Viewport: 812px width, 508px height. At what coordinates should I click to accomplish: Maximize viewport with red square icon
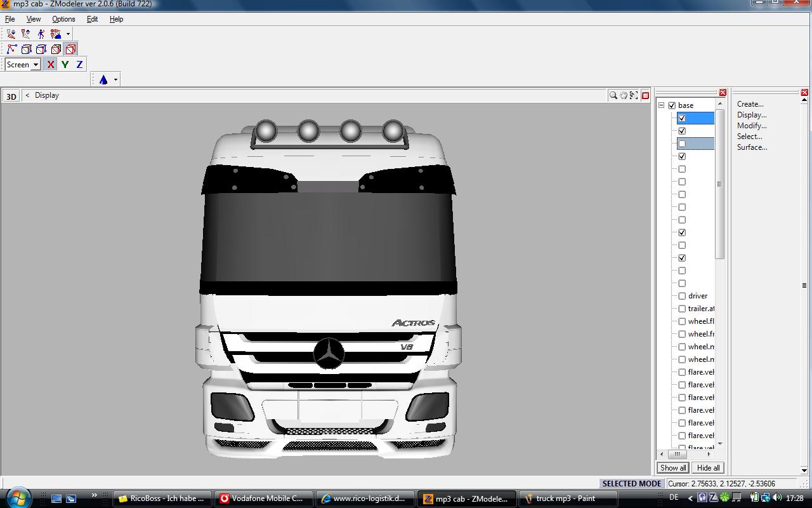tap(645, 95)
